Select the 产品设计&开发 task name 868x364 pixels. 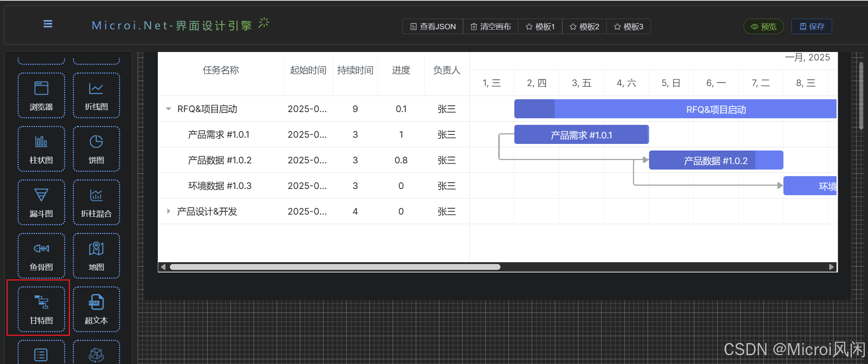click(207, 211)
